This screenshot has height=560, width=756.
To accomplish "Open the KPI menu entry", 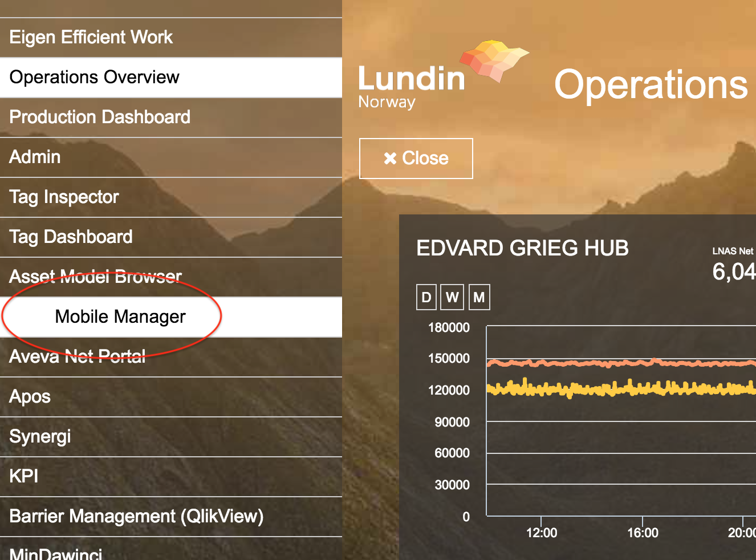I will pos(171,477).
